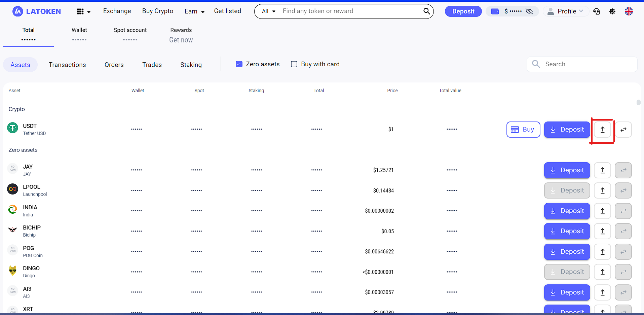Viewport: 644px width, 315px height.
Task: Expand the Profile dropdown
Action: pyautogui.click(x=566, y=11)
